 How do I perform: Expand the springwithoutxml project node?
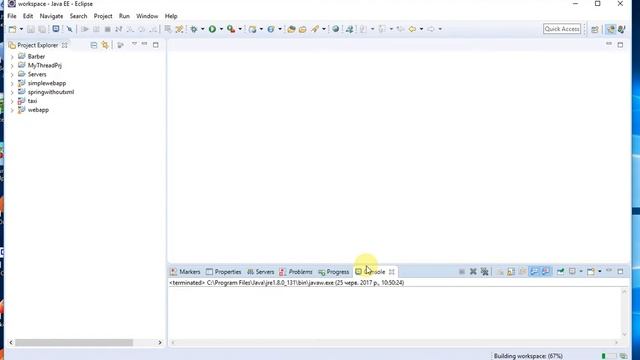pyautogui.click(x=12, y=93)
